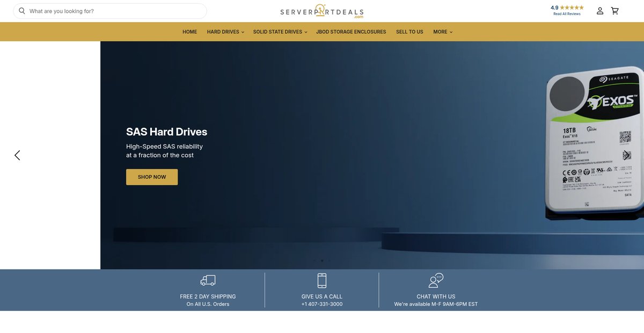Expand the SOLID STATE DRIVES dropdown chevron

305,32
